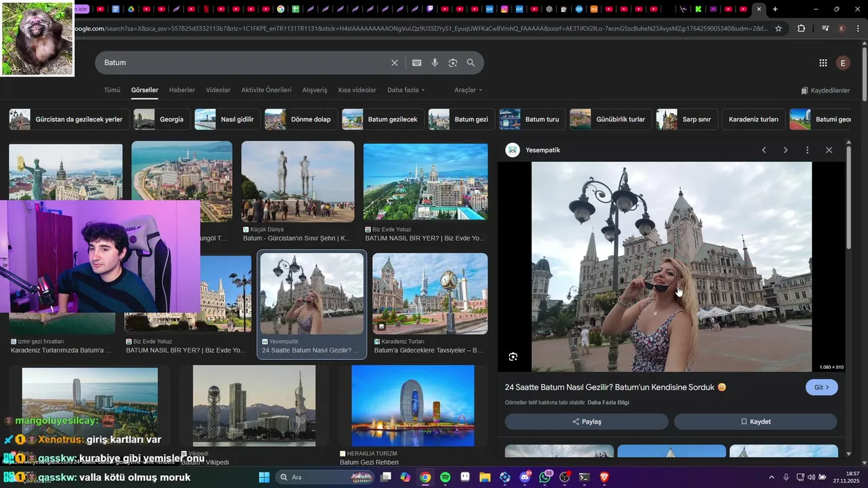Open the Karadeniz Turları clock image result
Screen dimensions: 868x488
point(430,293)
